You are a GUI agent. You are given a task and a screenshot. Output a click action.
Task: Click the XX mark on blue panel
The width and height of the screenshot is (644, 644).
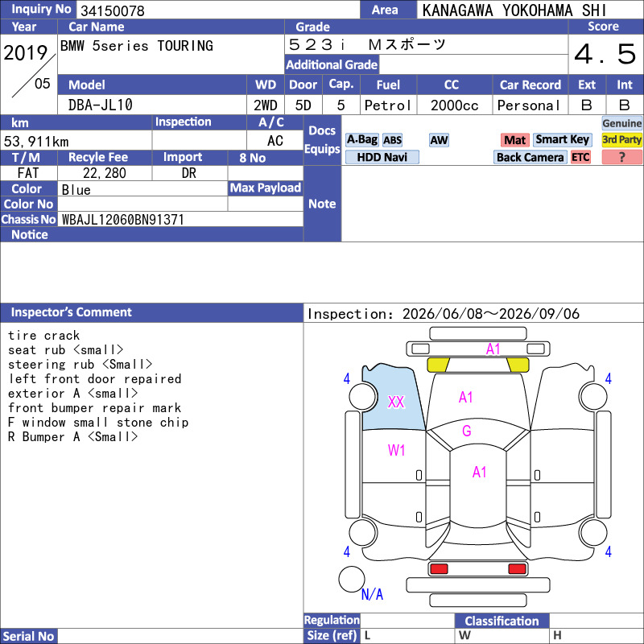click(x=396, y=402)
